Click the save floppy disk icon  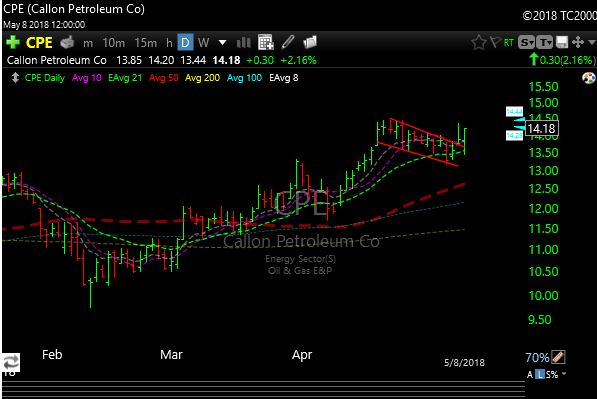click(562, 42)
